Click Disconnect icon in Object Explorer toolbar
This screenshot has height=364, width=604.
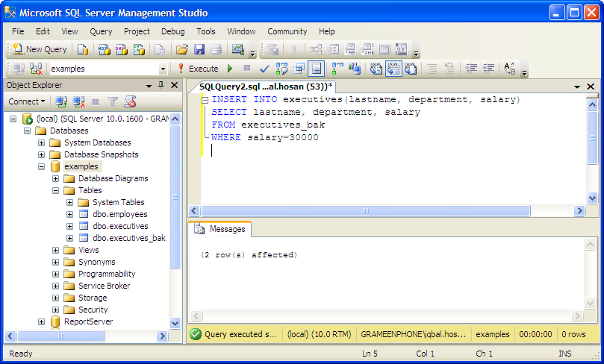point(78,101)
